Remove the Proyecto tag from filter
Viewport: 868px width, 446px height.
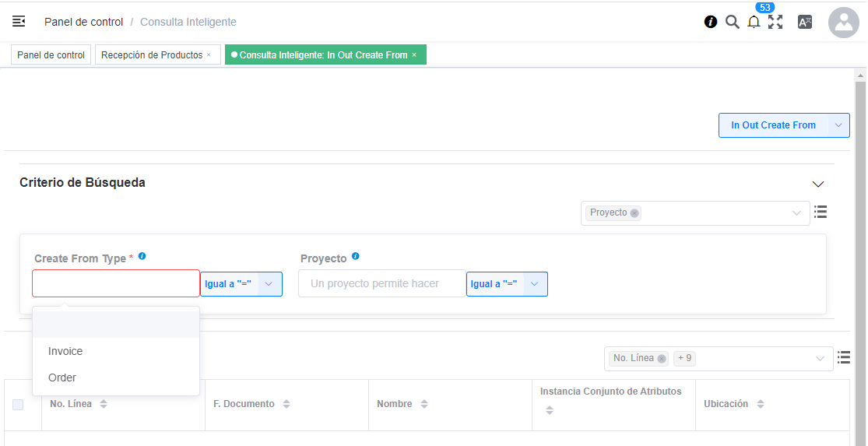634,213
